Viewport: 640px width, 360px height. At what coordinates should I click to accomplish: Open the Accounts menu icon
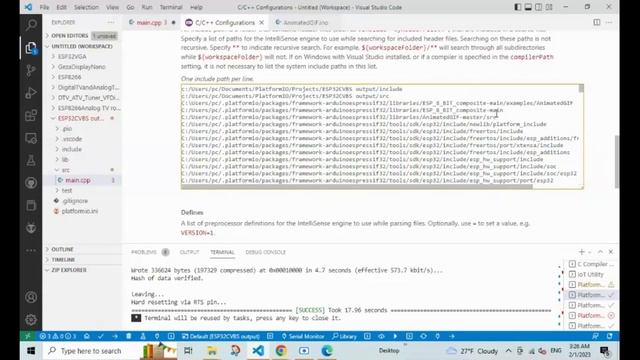(31, 297)
